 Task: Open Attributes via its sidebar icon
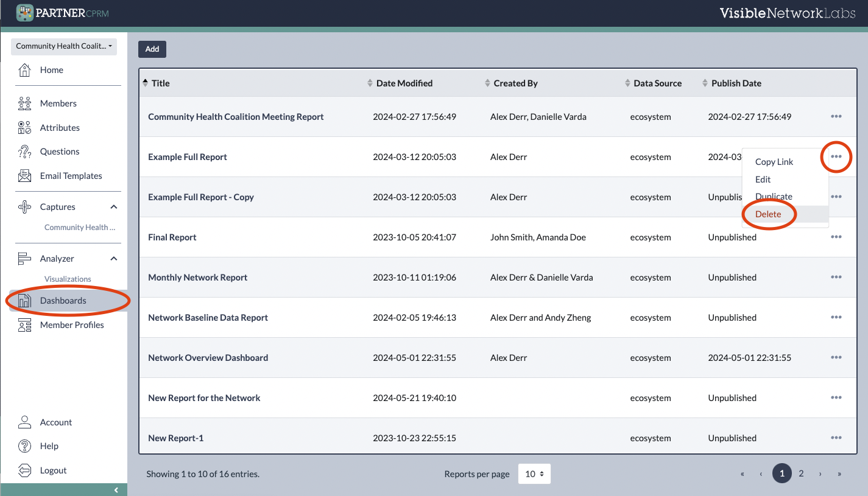tap(24, 128)
